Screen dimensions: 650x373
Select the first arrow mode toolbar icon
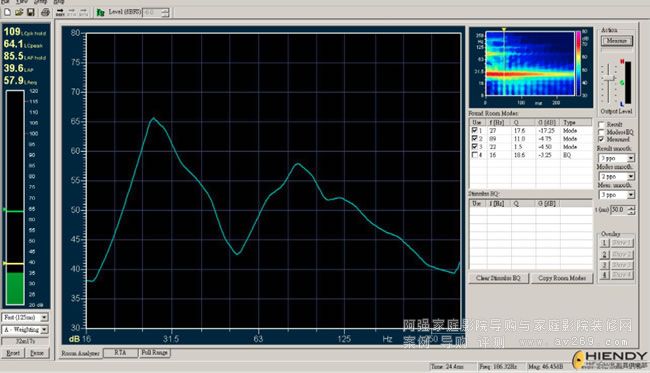click(x=60, y=12)
